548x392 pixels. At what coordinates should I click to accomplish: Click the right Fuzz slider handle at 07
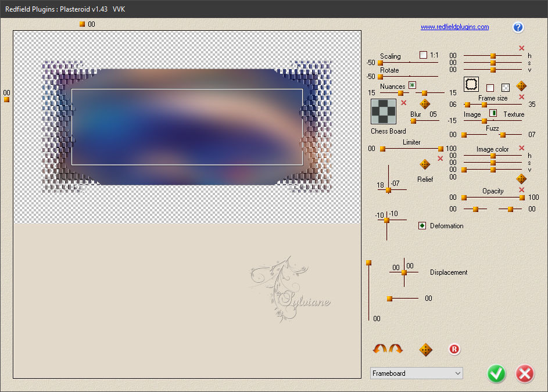click(503, 135)
